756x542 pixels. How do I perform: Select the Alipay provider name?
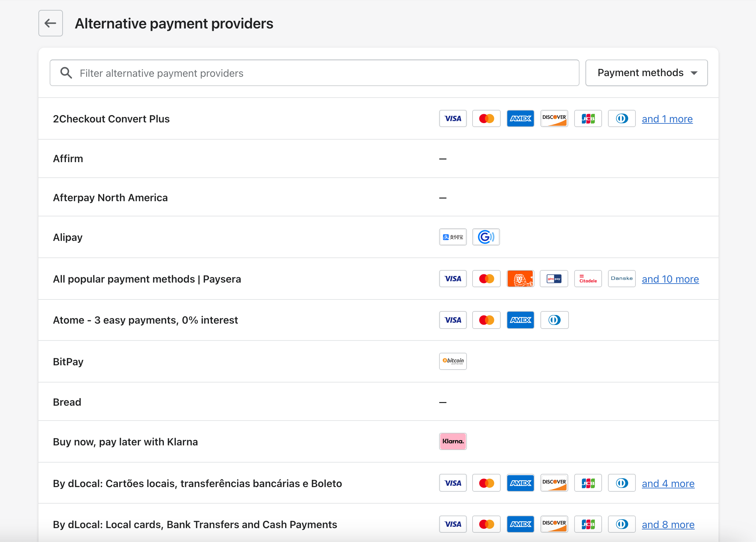click(x=68, y=238)
